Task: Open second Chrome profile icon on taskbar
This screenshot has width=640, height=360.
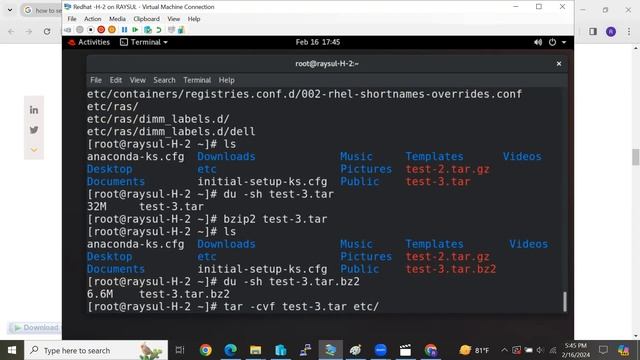Action: coord(431,350)
